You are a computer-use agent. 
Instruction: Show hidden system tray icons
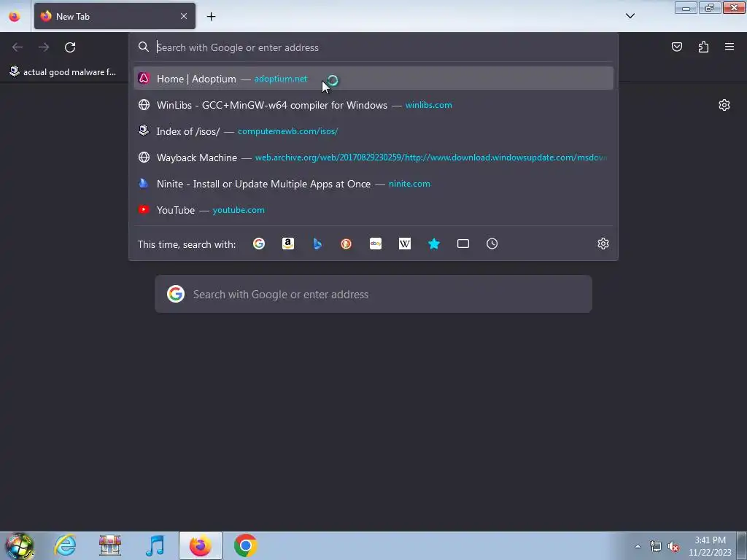pos(638,546)
